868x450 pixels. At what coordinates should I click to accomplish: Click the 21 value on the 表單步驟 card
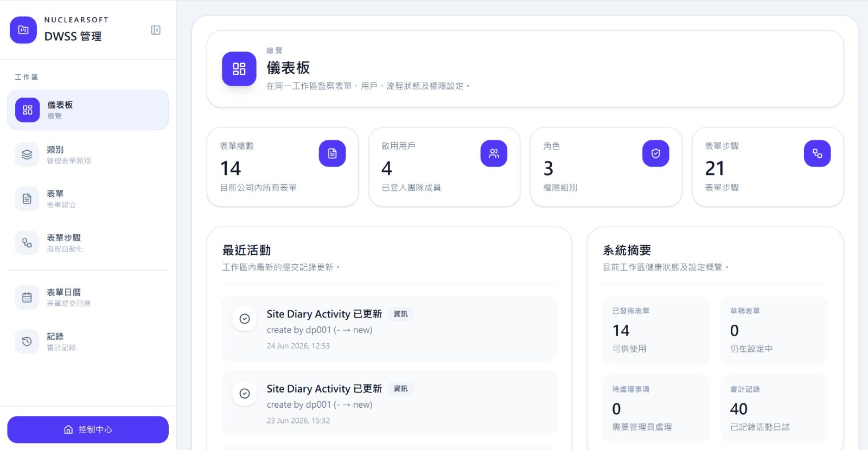click(x=715, y=169)
